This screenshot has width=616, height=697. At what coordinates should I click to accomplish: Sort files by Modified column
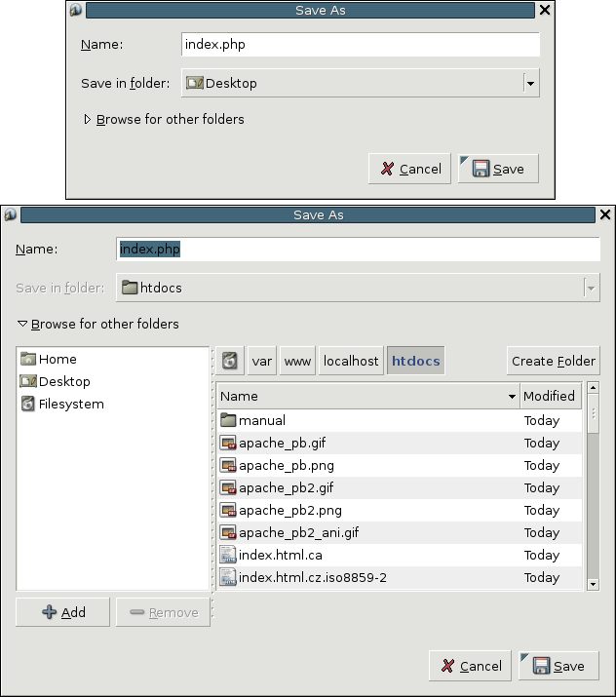coord(551,396)
